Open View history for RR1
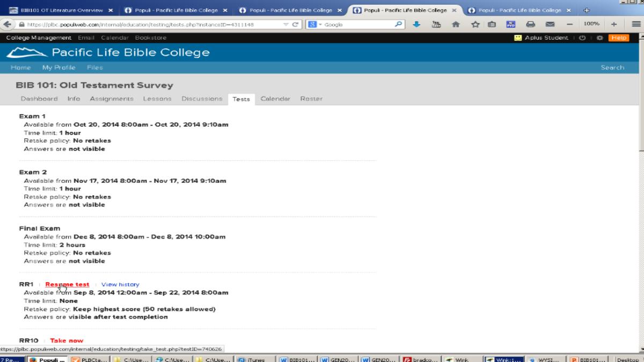This screenshot has width=644, height=362. click(120, 285)
